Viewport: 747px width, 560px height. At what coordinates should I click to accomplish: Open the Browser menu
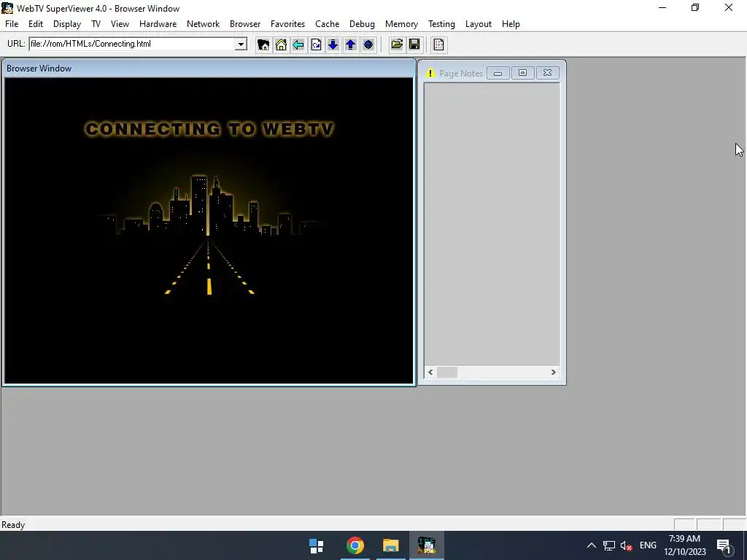245,24
